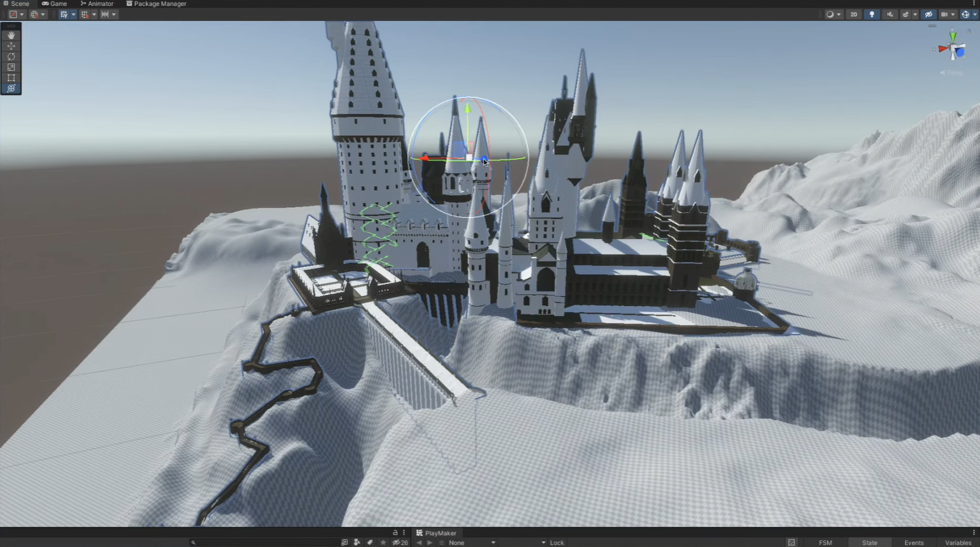Select the Scale tool
The image size is (980, 547).
click(11, 67)
